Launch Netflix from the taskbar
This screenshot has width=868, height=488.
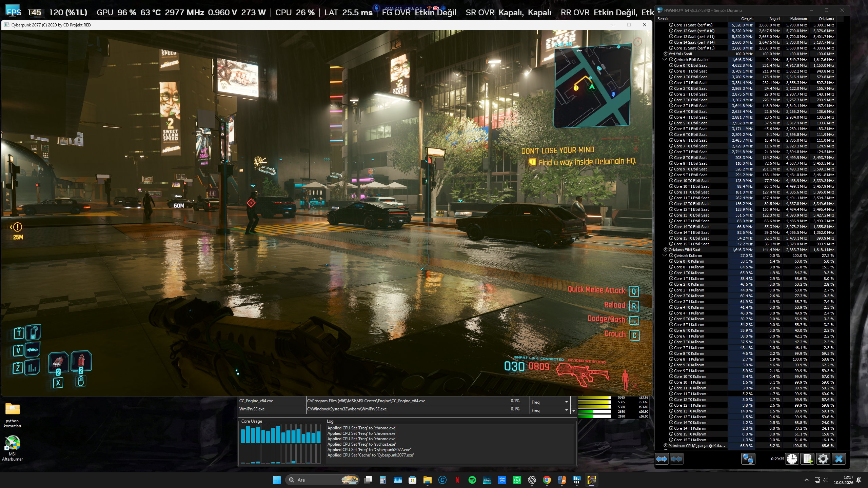point(457,480)
